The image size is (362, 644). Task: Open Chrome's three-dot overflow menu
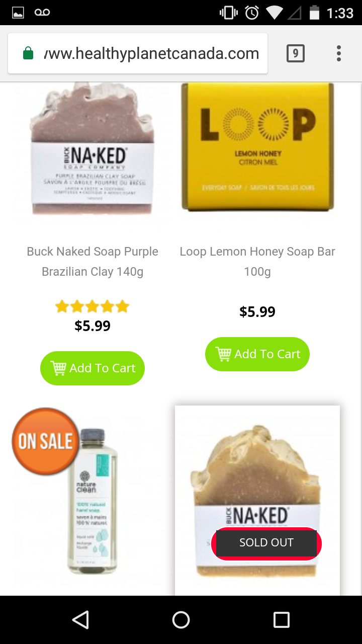pos(339,53)
